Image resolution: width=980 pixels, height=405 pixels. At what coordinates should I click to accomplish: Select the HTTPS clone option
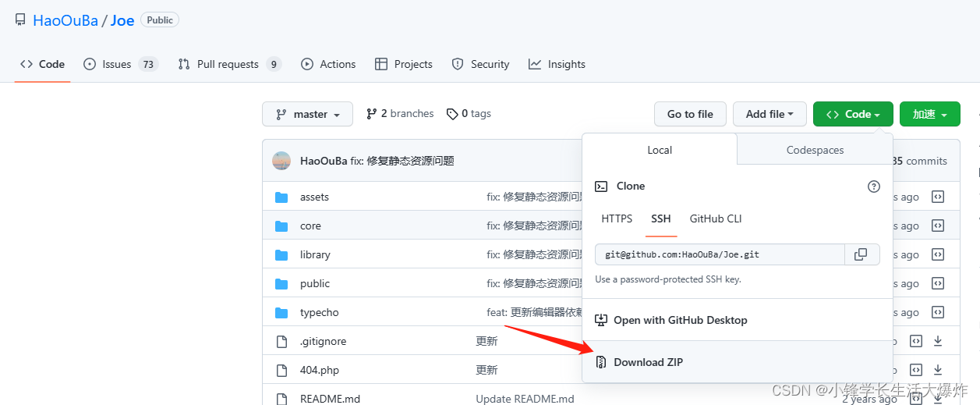click(x=617, y=218)
